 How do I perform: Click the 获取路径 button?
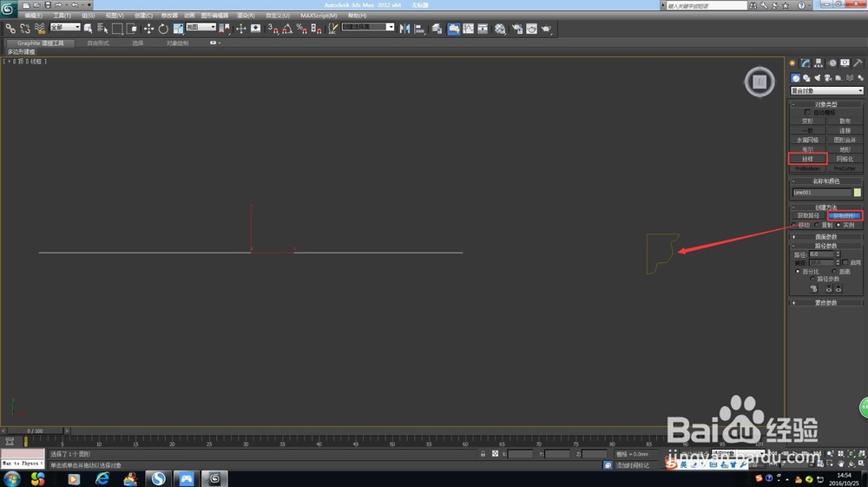point(808,216)
